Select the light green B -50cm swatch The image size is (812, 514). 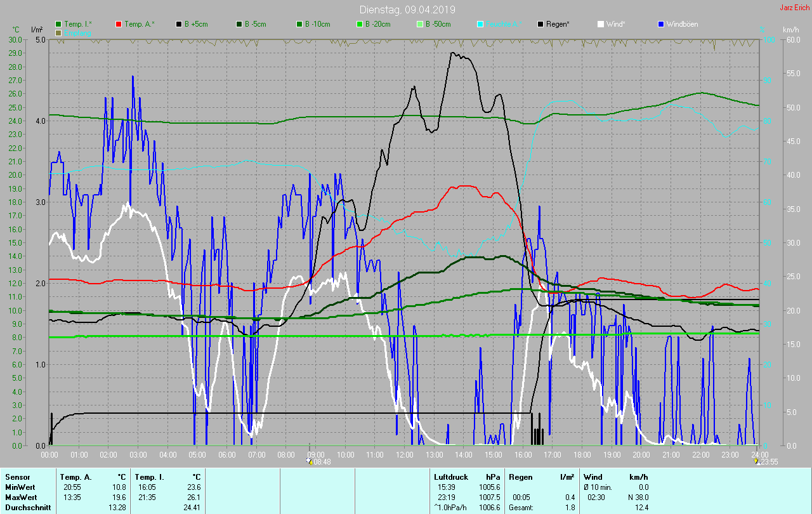tap(419, 24)
